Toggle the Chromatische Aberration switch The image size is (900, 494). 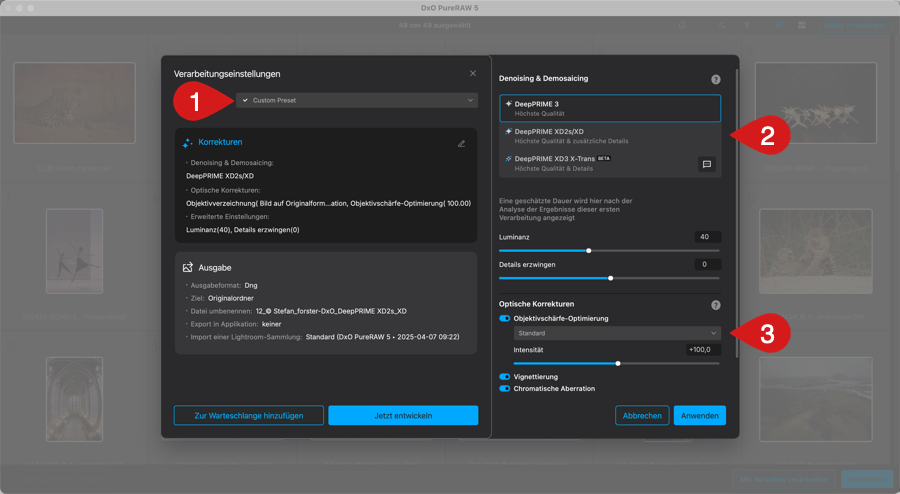click(505, 388)
